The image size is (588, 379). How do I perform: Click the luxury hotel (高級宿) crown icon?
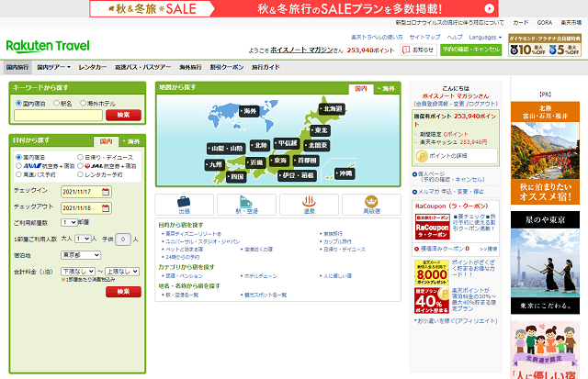tap(371, 204)
